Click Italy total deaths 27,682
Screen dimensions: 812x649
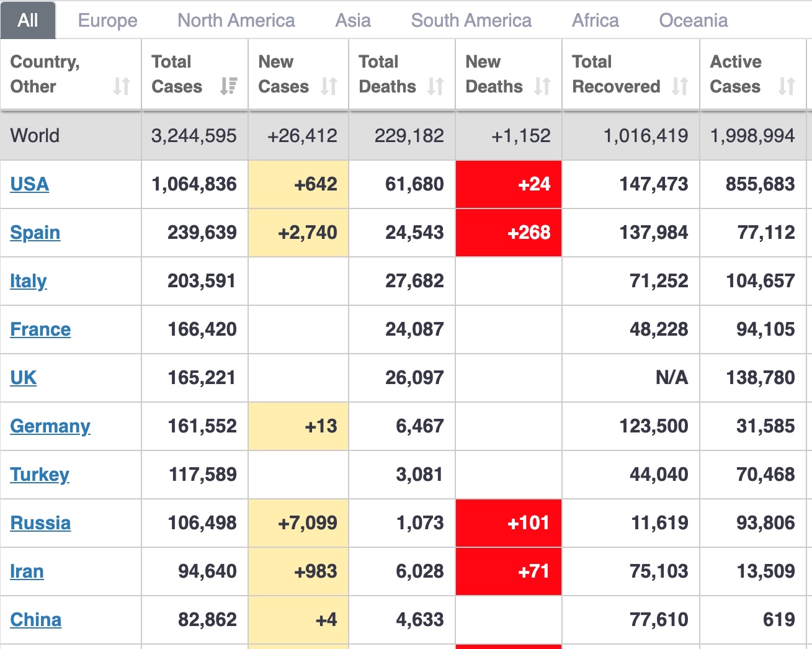(x=414, y=281)
